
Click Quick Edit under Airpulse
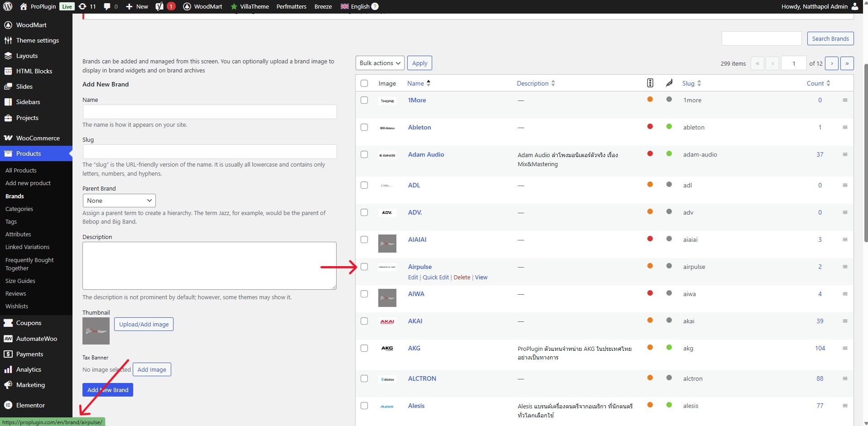pos(435,277)
